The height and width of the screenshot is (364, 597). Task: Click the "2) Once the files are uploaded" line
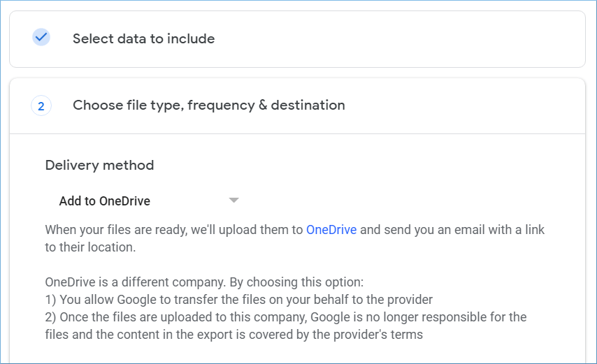click(285, 317)
